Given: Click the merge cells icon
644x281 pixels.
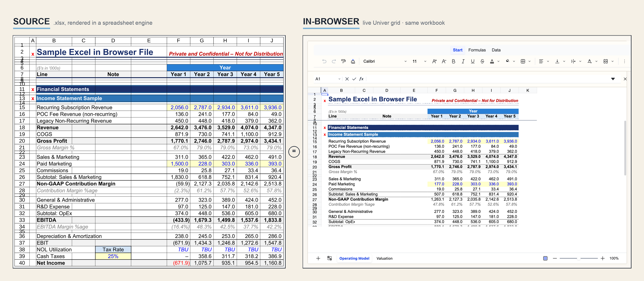Looking at the screenshot, I should (605, 61).
